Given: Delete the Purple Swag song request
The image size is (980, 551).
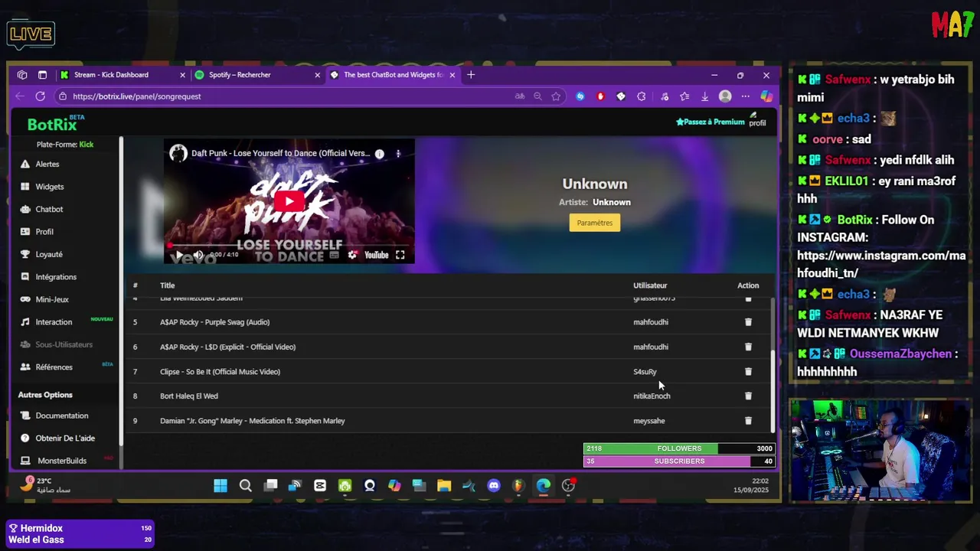Looking at the screenshot, I should tap(748, 322).
